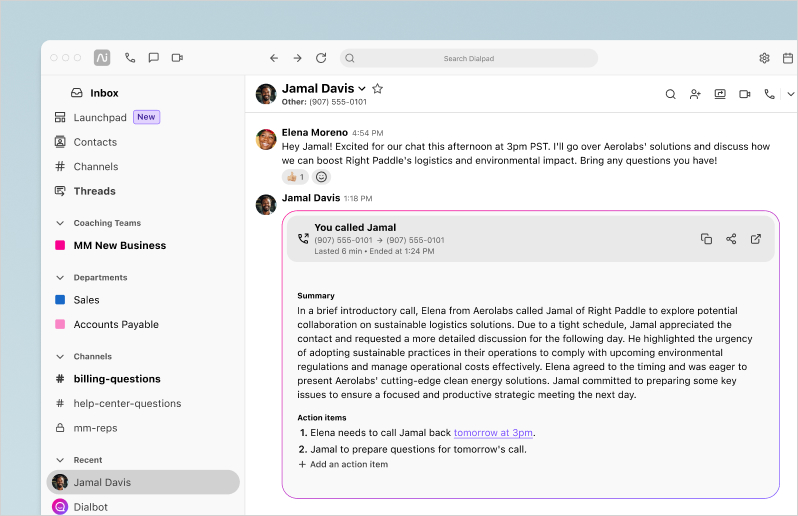Reload using the refresh icon
This screenshot has width=798, height=516.
point(321,58)
